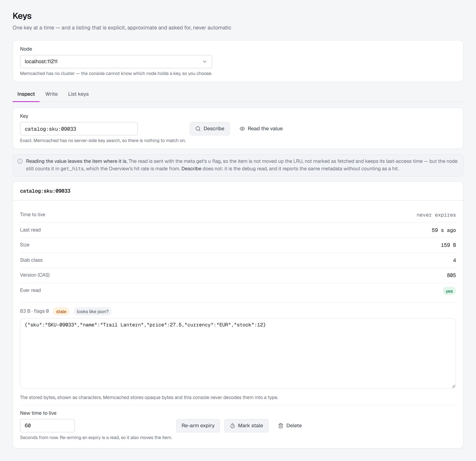The width and height of the screenshot is (476, 461).
Task: Click inside the stored value text area
Action: (238, 353)
